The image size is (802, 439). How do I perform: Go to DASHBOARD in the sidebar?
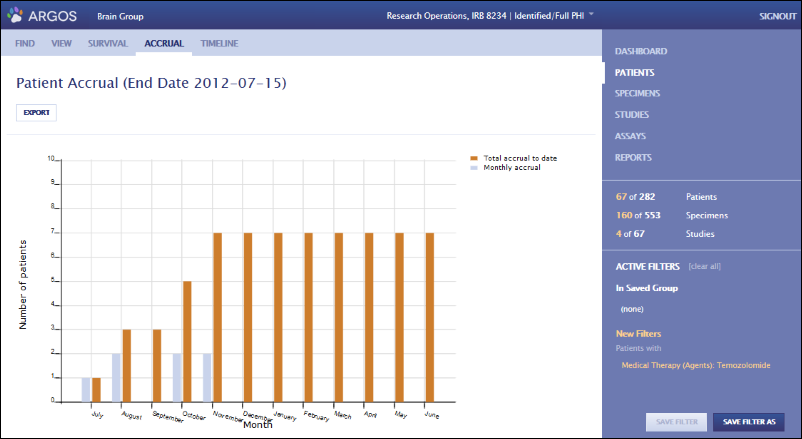[641, 51]
